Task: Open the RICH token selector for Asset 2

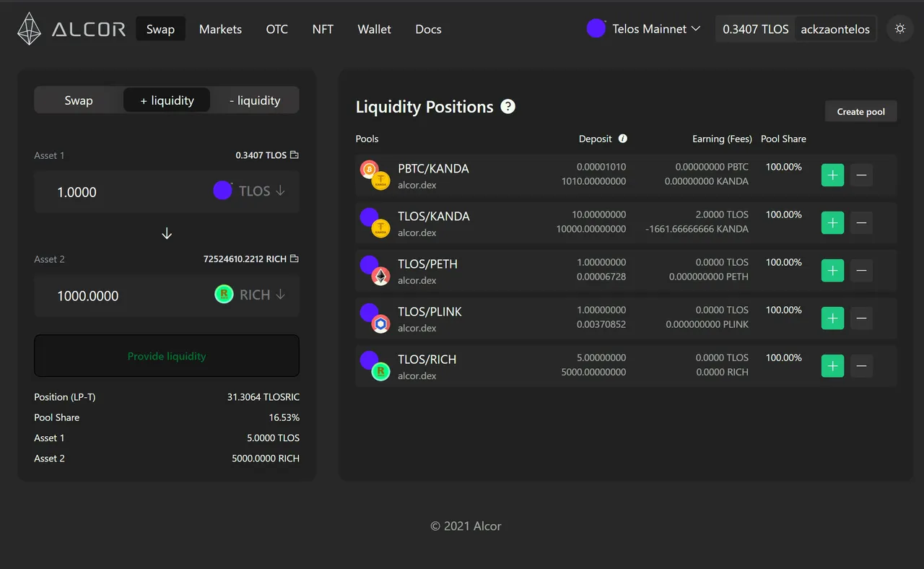Action: click(250, 295)
